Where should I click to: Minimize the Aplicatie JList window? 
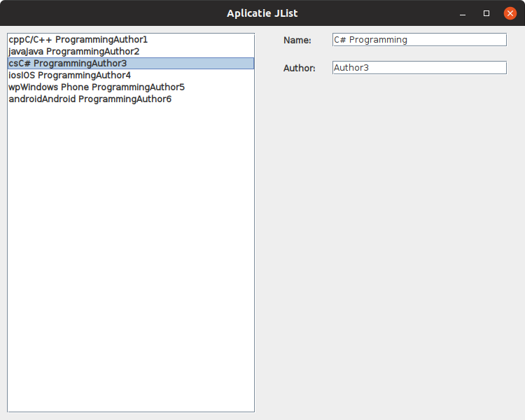[463, 13]
